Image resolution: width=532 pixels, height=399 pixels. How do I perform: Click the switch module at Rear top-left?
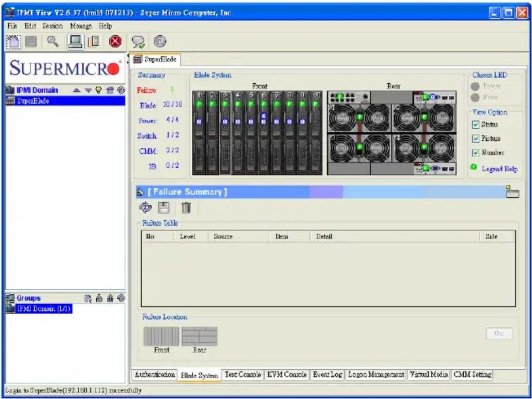point(349,97)
